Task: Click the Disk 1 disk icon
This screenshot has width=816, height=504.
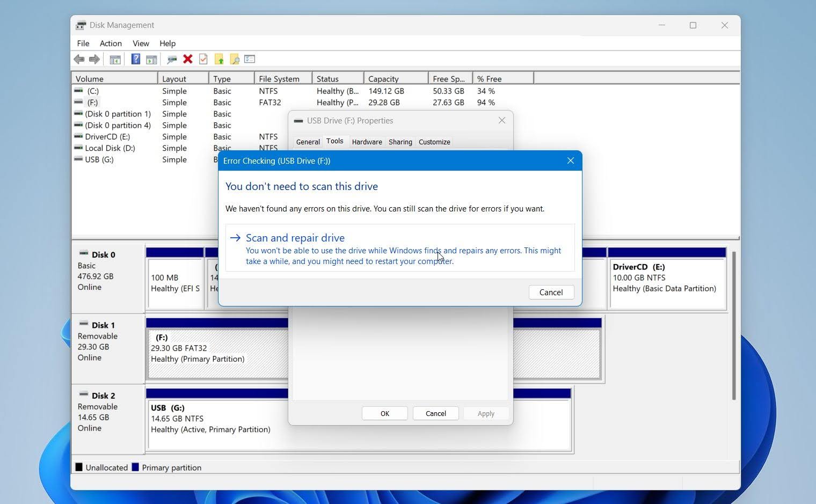Action: pyautogui.click(x=84, y=324)
